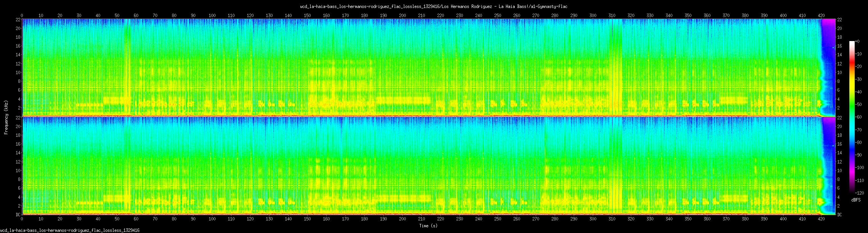Click the 0 second tick on bottom time axis

[x=22, y=219]
